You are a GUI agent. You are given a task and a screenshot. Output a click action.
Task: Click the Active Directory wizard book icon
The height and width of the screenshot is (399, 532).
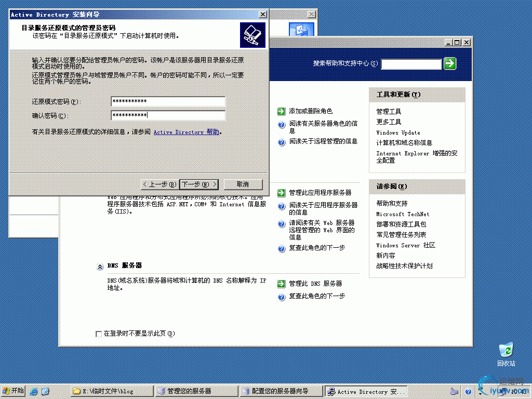[253, 35]
